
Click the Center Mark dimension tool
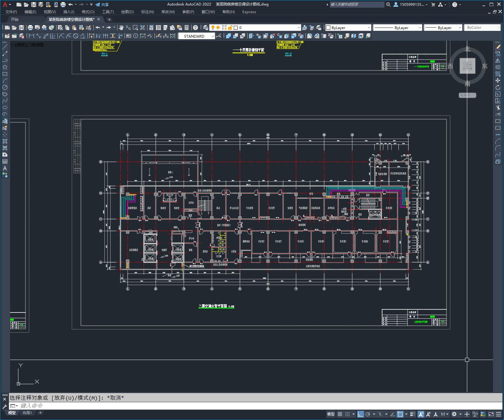point(135,36)
